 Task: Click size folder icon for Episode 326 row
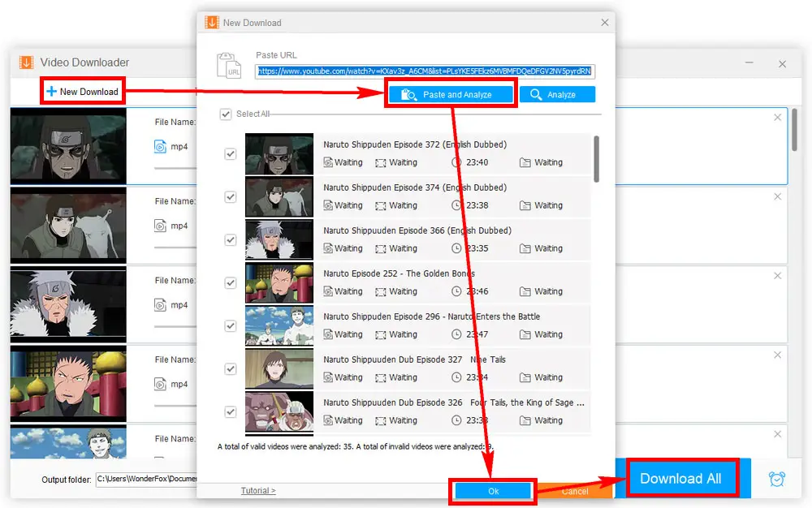525,420
